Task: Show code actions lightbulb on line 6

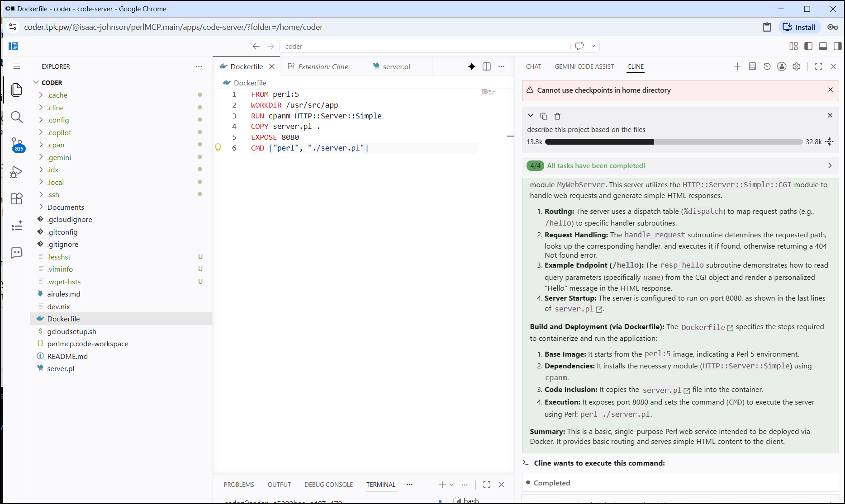Action: [x=218, y=148]
